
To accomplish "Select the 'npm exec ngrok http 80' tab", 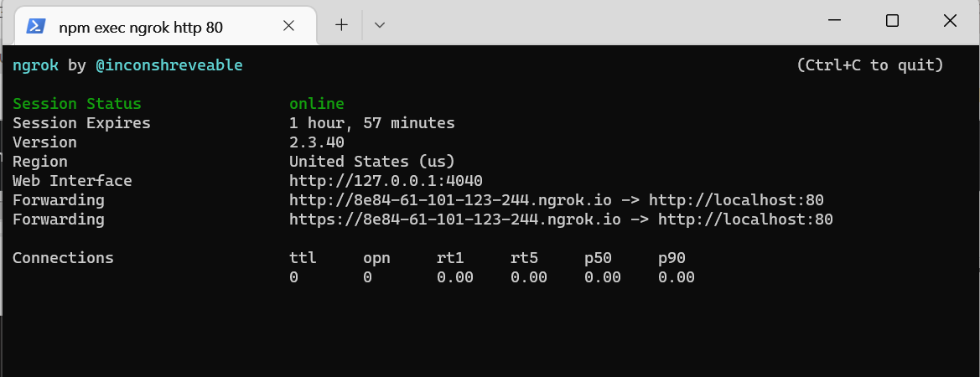I will [166, 26].
